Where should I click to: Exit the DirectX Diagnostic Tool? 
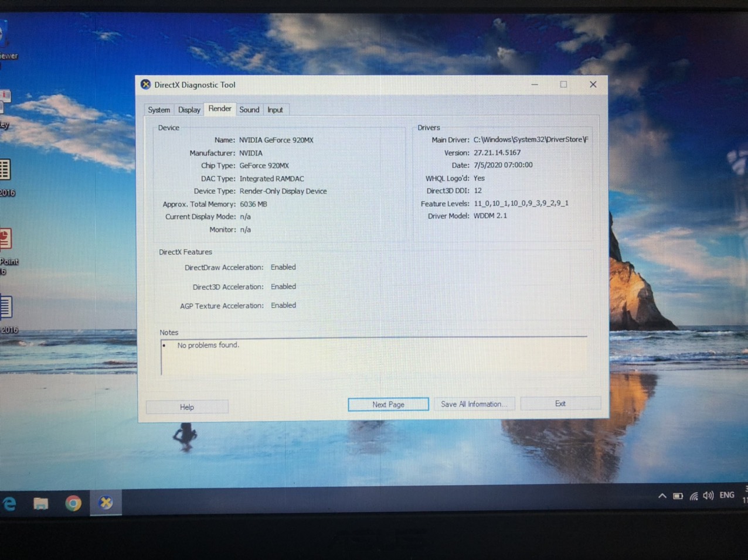[x=560, y=403]
